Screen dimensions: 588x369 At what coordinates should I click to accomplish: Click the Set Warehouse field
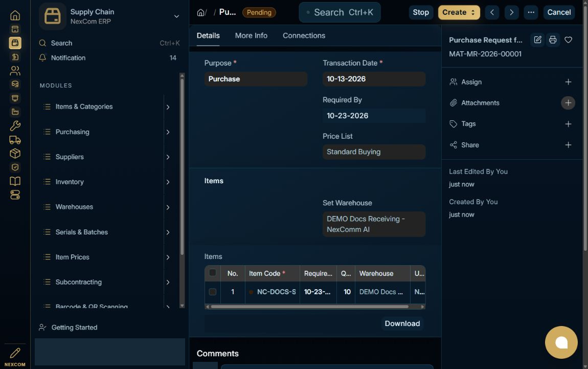pyautogui.click(x=374, y=224)
